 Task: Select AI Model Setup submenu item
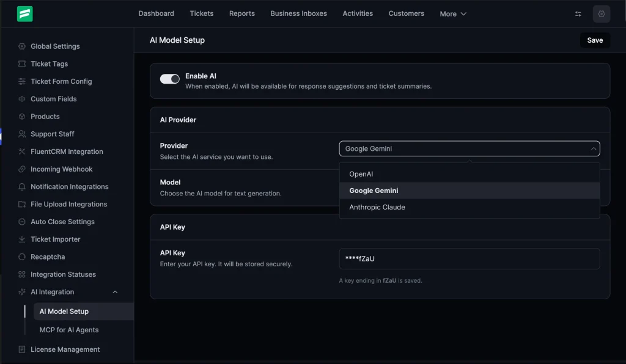coord(83,311)
